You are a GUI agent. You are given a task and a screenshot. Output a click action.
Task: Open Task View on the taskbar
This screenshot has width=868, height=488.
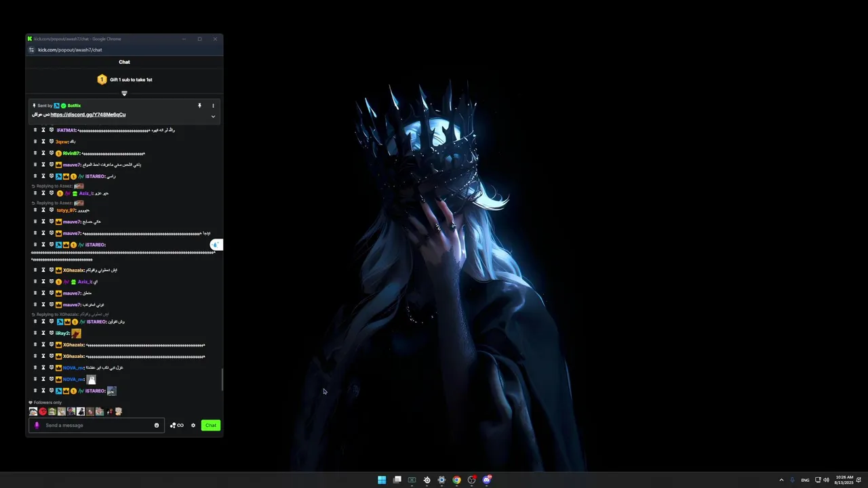pos(397,480)
